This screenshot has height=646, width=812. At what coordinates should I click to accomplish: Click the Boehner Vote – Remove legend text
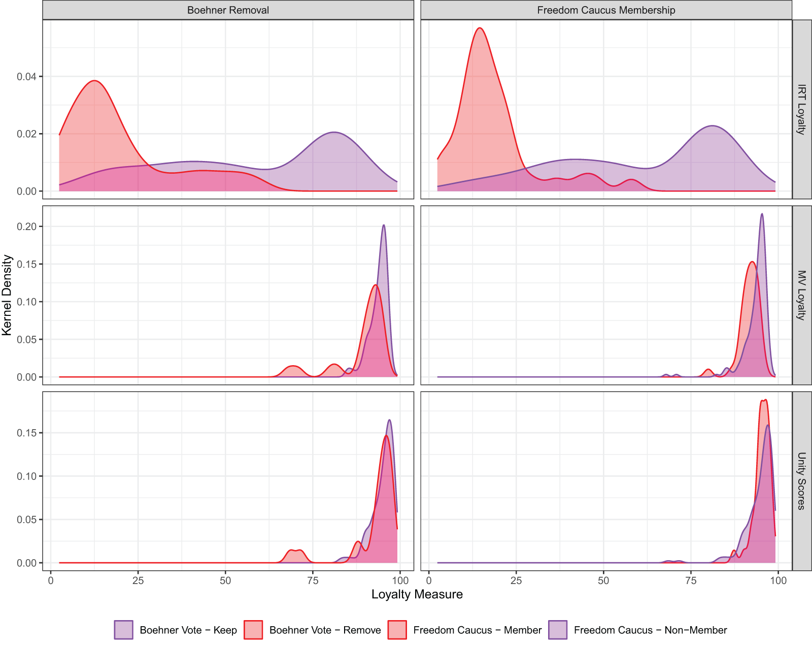tap(325, 630)
